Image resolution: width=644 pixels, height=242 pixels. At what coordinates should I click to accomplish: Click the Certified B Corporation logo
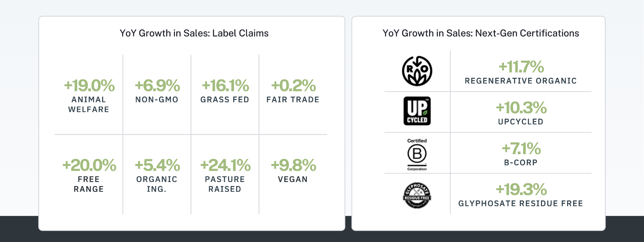click(417, 155)
